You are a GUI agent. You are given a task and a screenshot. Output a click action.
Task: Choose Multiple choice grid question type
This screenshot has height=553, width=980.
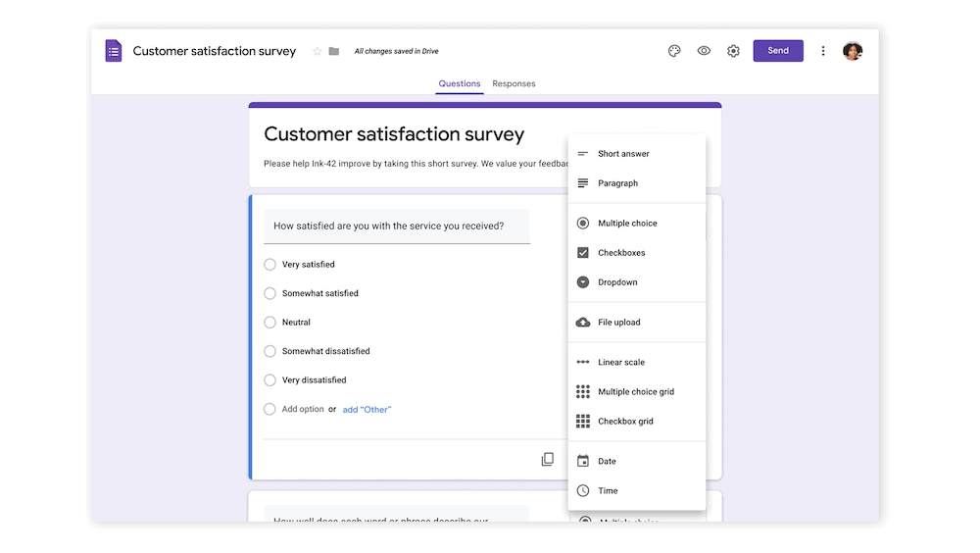(637, 391)
